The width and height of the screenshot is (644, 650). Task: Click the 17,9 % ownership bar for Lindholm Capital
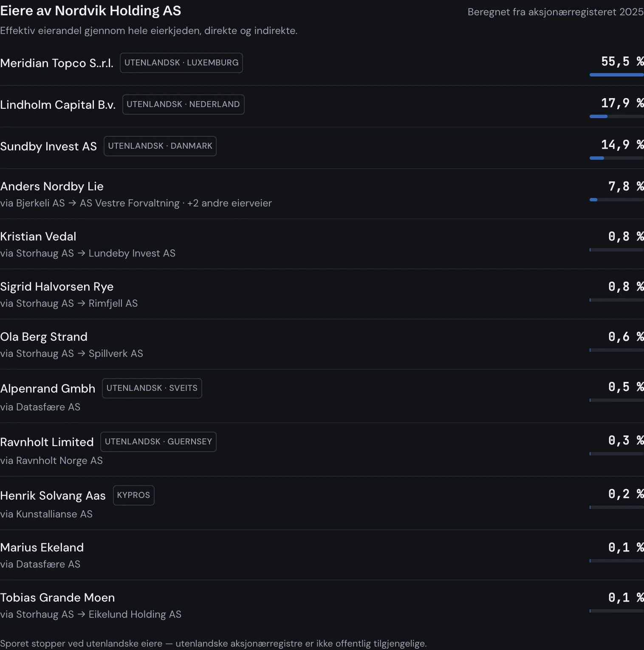pyautogui.click(x=617, y=116)
